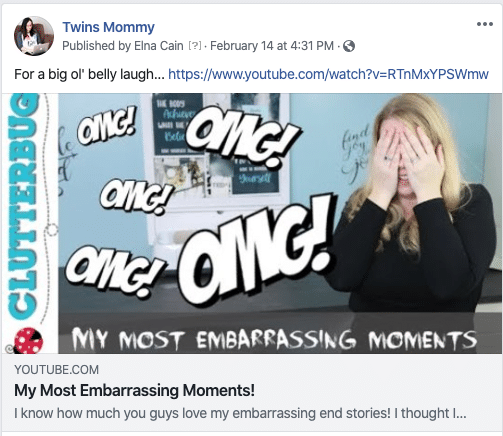This screenshot has height=436, width=503.
Task: Click the small top-left OMG! graphic
Action: click(107, 129)
